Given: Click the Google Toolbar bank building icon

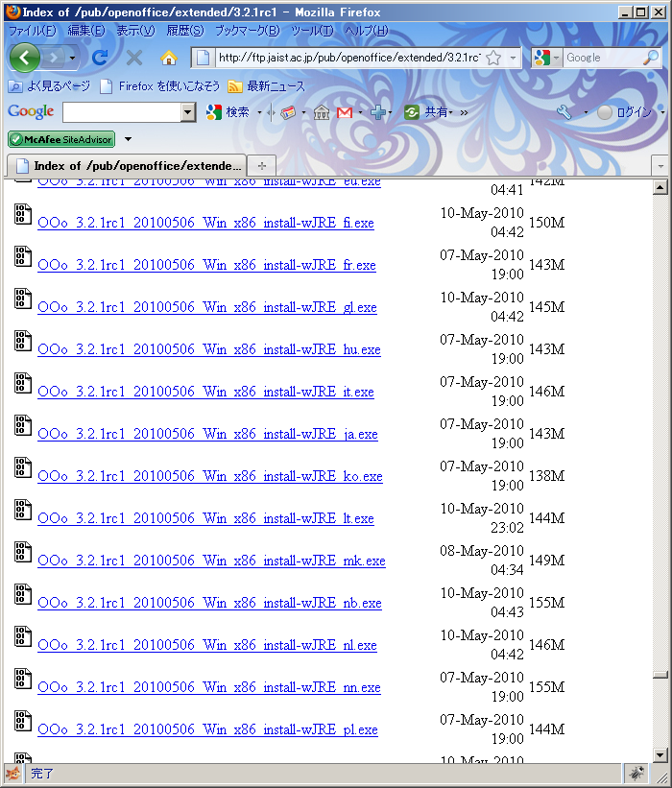Looking at the screenshot, I should [x=322, y=112].
